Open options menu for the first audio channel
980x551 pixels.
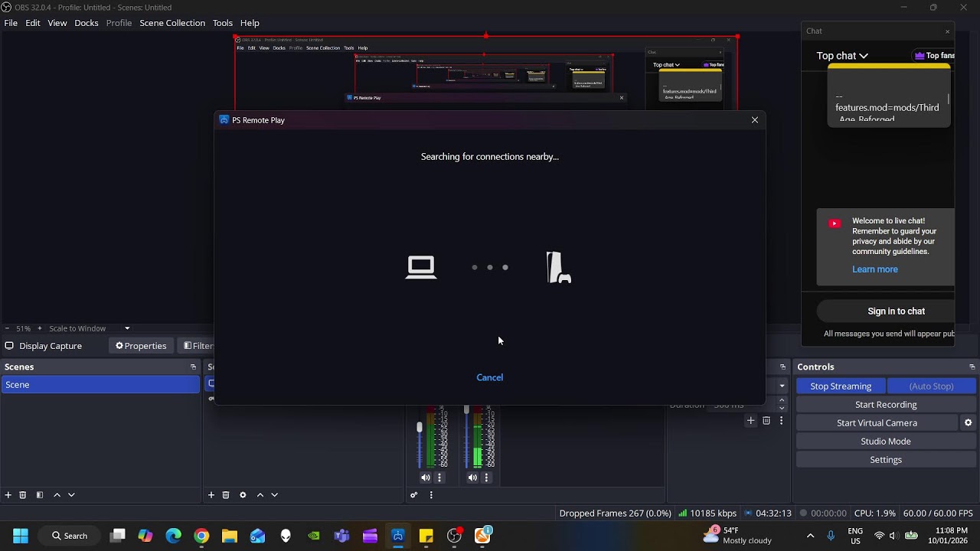point(439,478)
